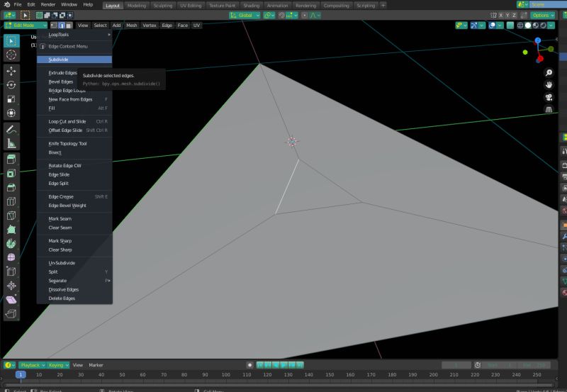Screen dimensions: 567x392
Task: Add a new workspace tab
Action: point(383,6)
